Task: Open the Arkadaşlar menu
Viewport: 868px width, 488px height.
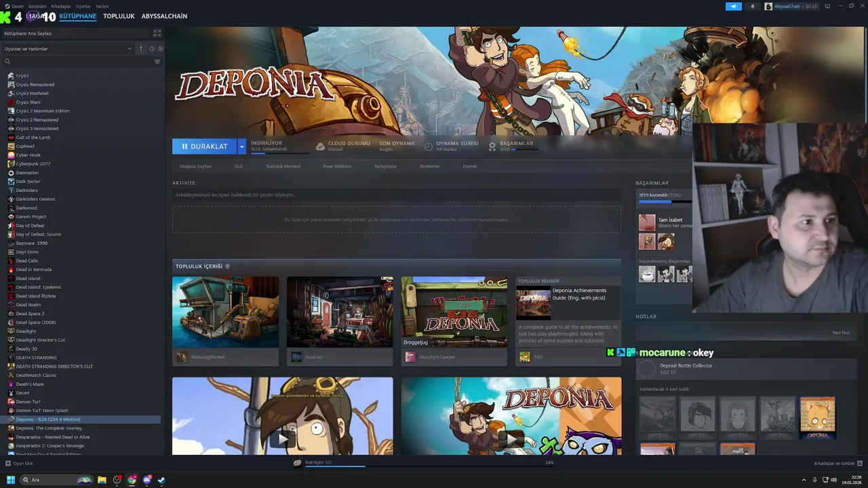Action: click(61, 6)
